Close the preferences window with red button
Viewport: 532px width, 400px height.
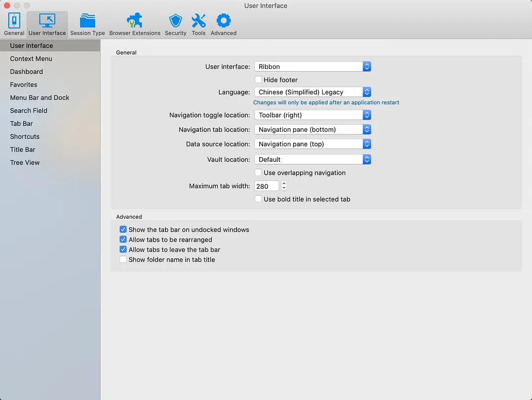pyautogui.click(x=7, y=5)
